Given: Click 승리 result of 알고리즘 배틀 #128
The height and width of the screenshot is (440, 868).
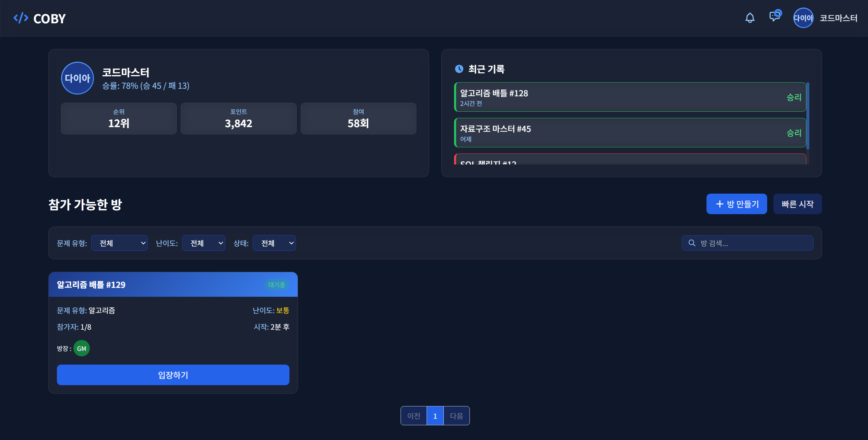Looking at the screenshot, I should pos(794,97).
